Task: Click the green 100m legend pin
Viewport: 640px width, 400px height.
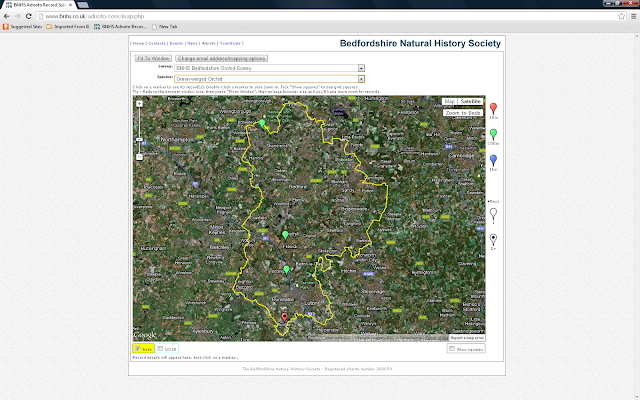Action: click(x=493, y=134)
